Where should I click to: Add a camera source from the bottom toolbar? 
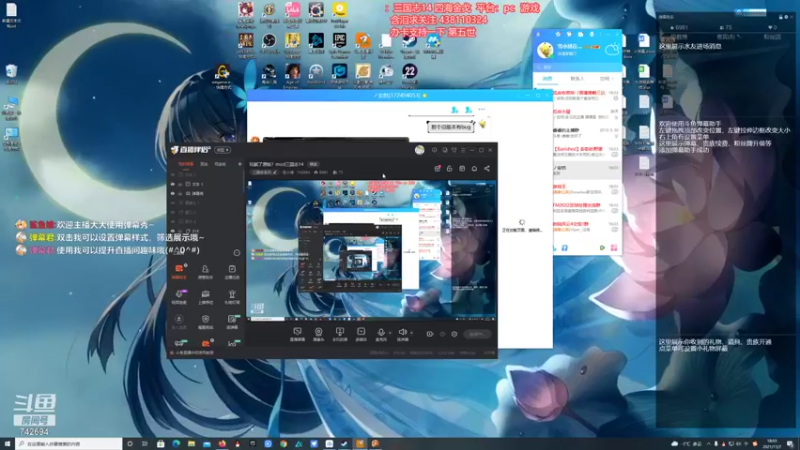[x=318, y=333]
